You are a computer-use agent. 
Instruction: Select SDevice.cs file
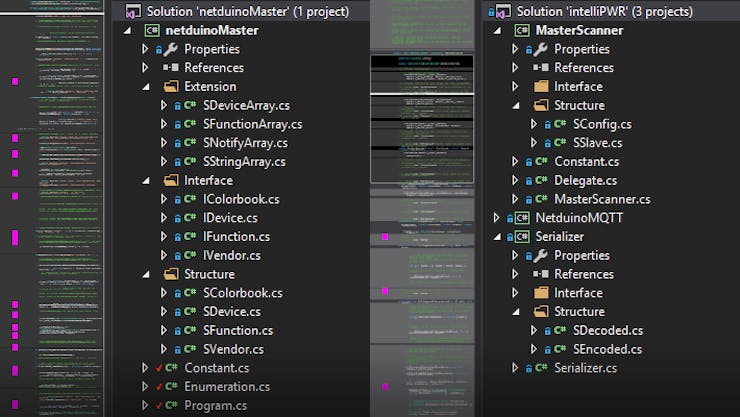click(x=232, y=312)
